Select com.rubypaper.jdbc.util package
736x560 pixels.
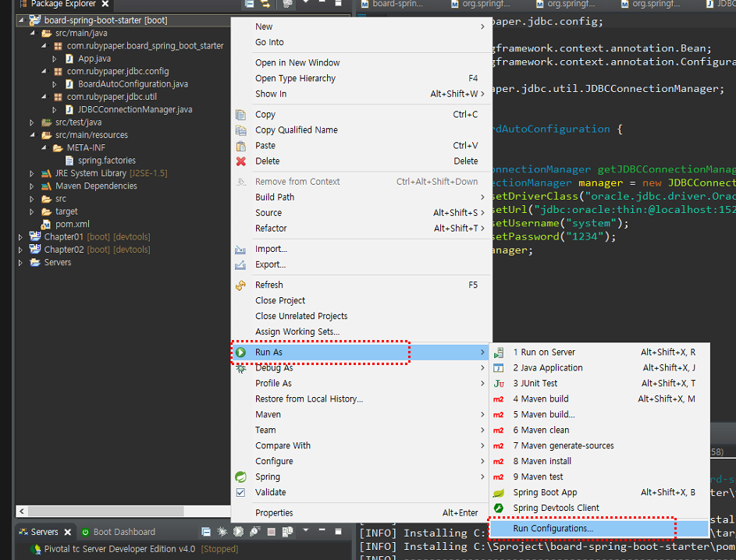point(112,97)
